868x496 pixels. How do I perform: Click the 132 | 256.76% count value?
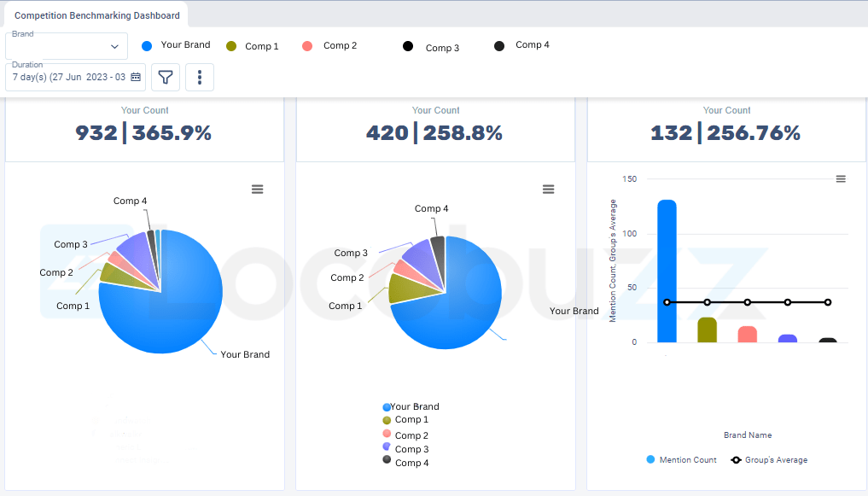click(725, 133)
